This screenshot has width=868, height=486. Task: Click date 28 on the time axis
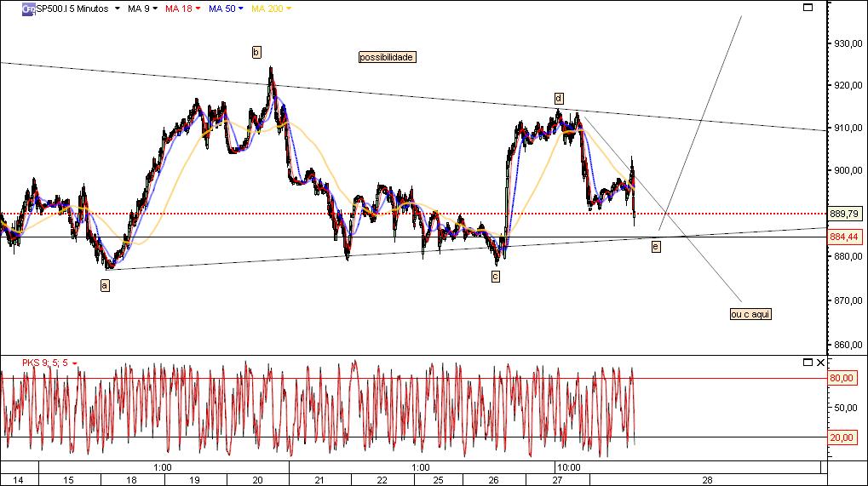point(707,480)
